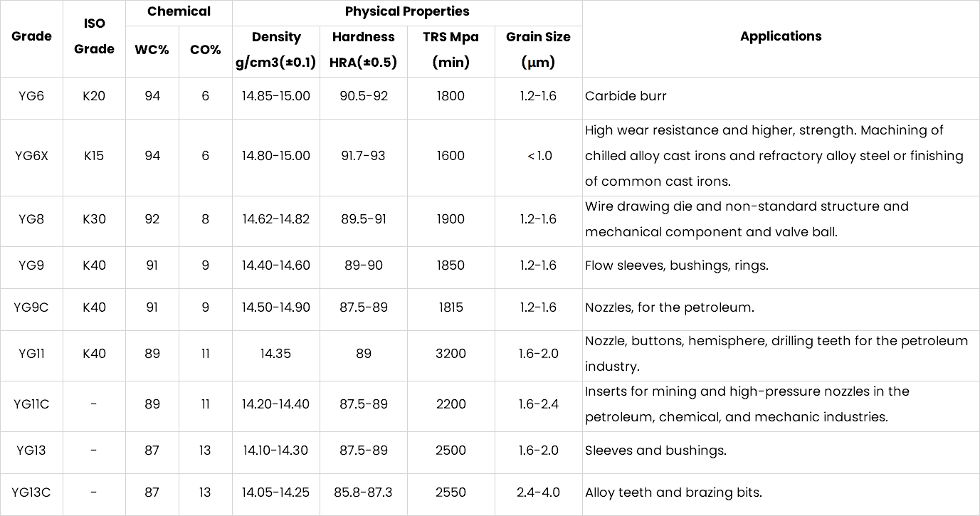Click the ISO Grade column header

[x=94, y=36]
